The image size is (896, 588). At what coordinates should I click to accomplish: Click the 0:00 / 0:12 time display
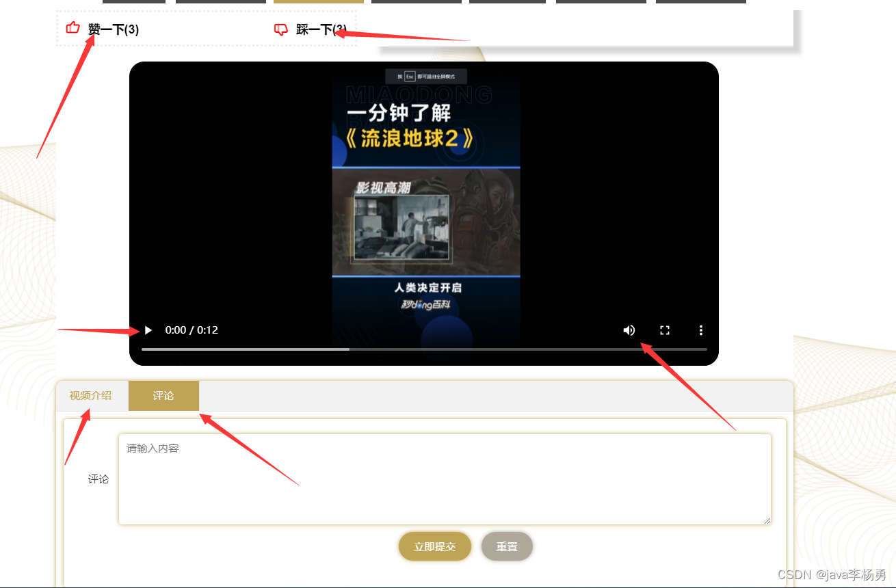click(x=192, y=330)
